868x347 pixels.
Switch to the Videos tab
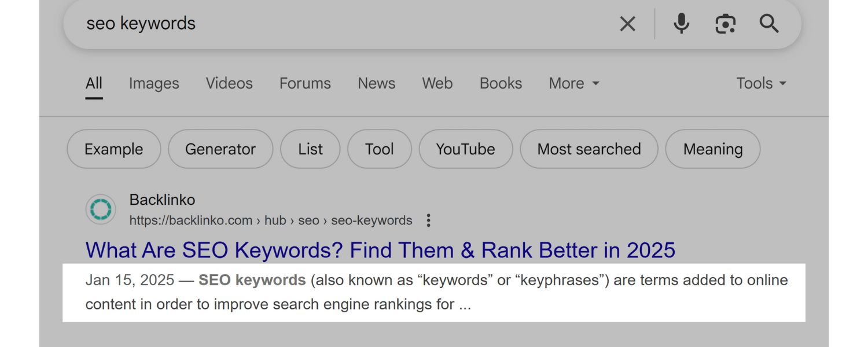pyautogui.click(x=229, y=83)
